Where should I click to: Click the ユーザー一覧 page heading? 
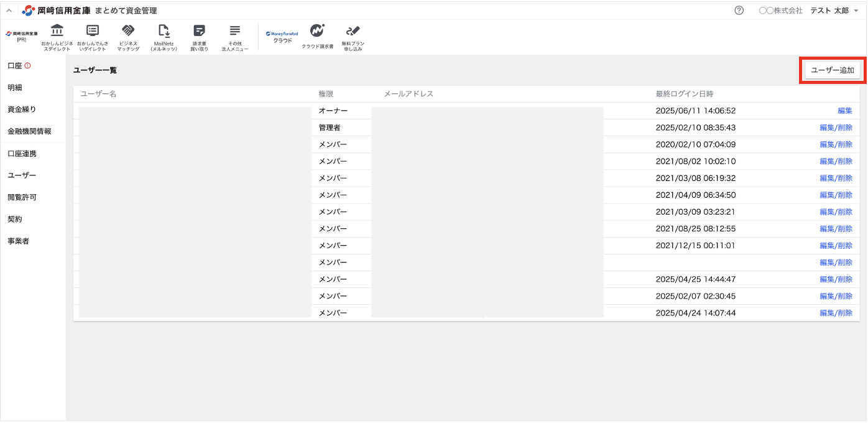(95, 70)
